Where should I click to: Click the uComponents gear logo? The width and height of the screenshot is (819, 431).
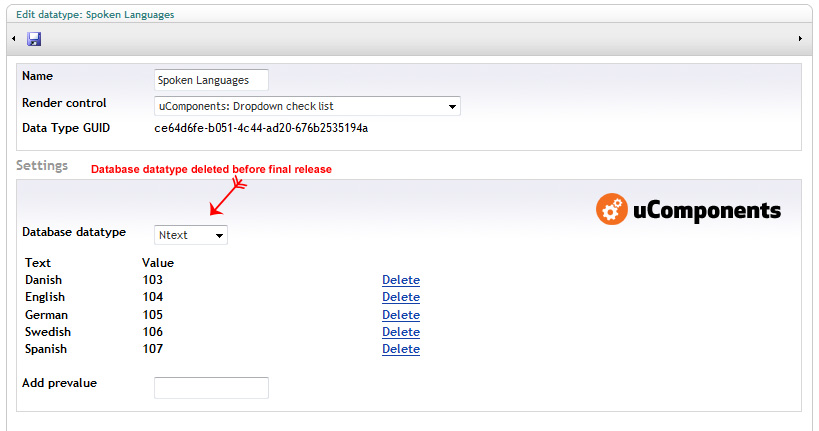pyautogui.click(x=612, y=209)
